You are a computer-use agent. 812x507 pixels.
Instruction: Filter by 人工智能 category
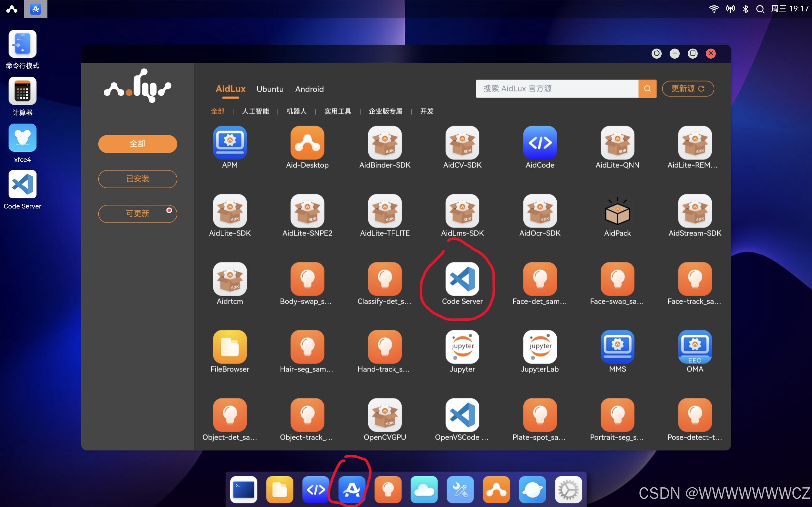point(255,111)
